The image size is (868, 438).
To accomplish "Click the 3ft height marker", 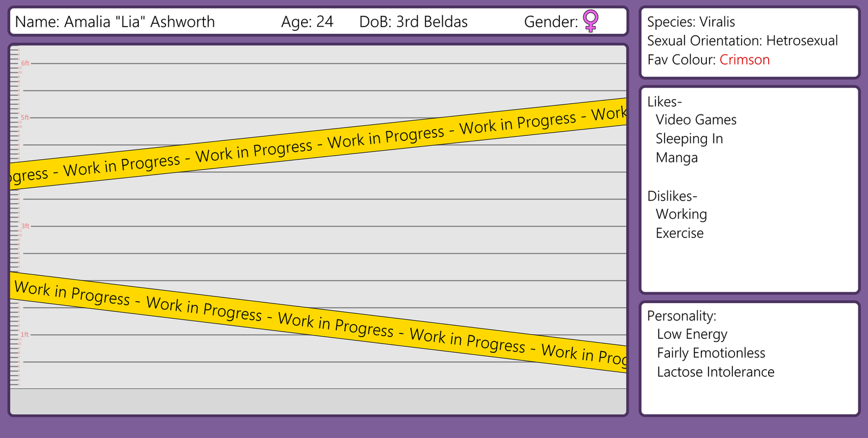I will [x=25, y=226].
